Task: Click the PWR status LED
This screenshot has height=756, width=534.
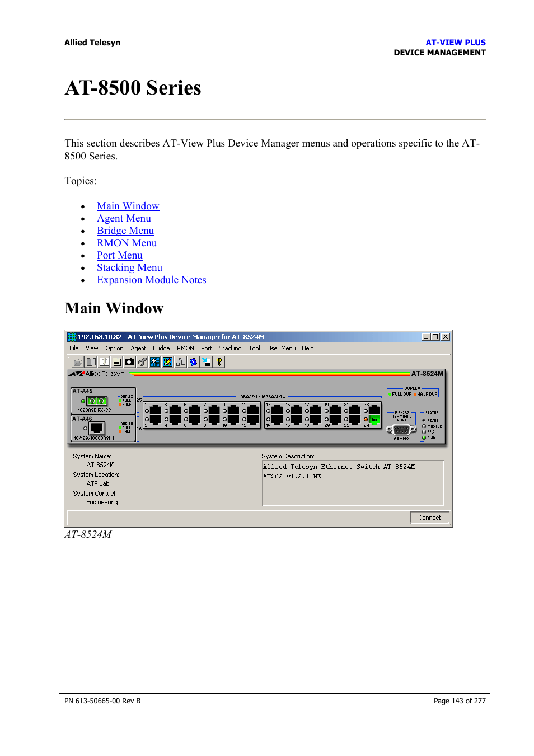Action: pyautogui.click(x=424, y=438)
